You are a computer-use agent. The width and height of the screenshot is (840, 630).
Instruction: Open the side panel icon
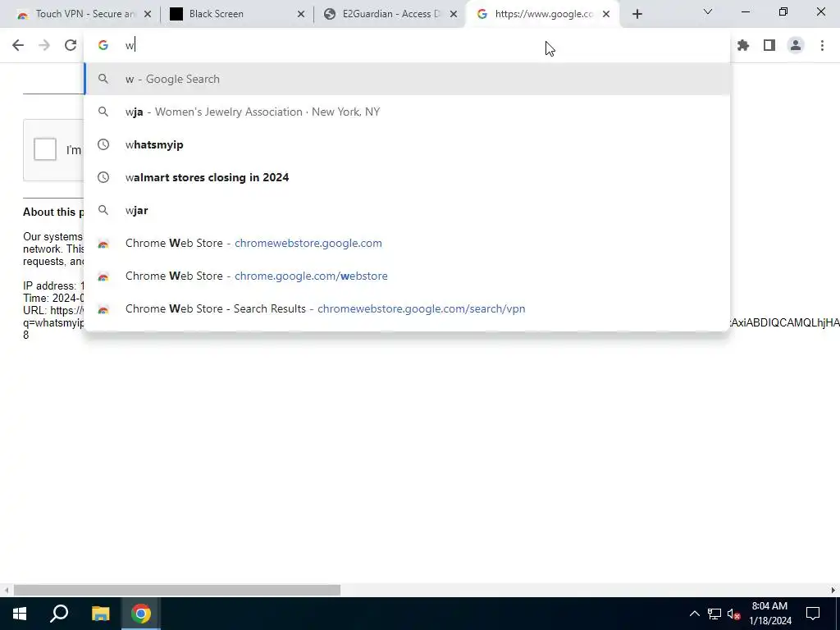click(x=769, y=46)
